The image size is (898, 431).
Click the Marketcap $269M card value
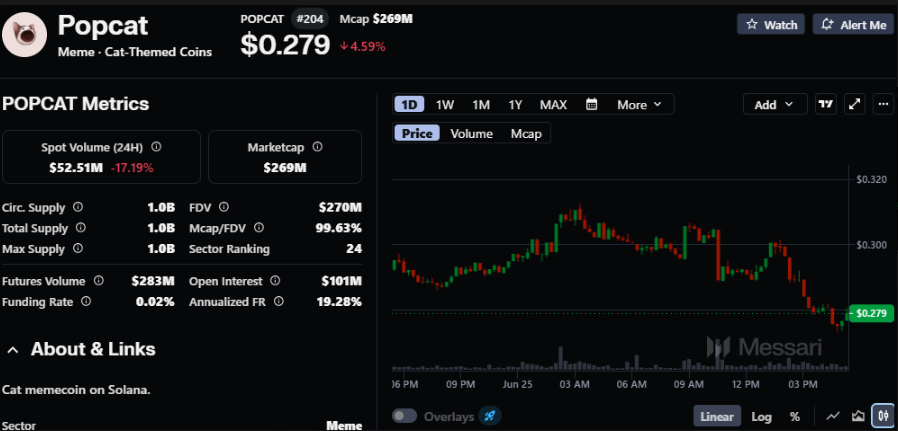(285, 168)
